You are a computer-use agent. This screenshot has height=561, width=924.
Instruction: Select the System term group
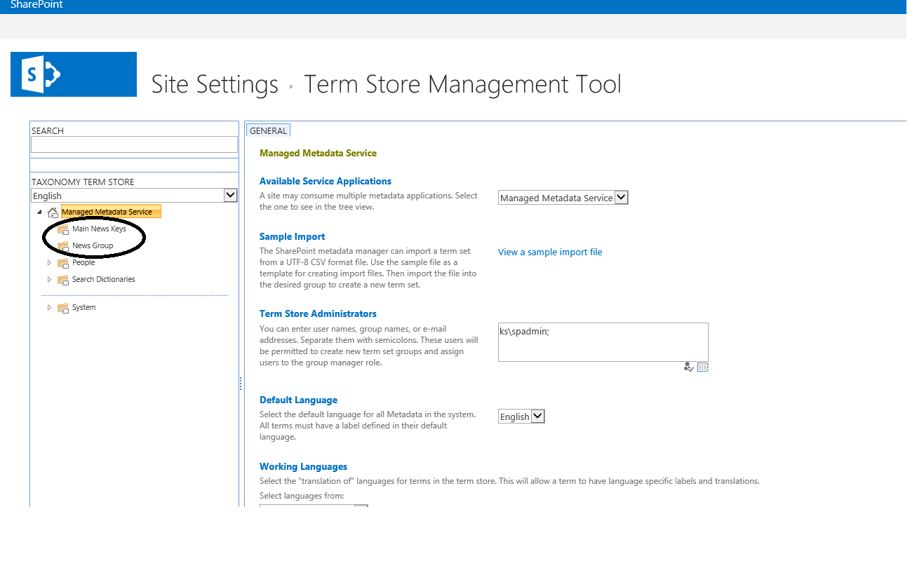pyautogui.click(x=84, y=308)
